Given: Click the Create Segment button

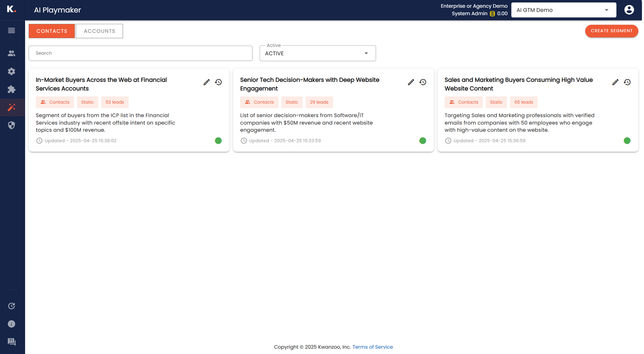Looking at the screenshot, I should click(611, 31).
